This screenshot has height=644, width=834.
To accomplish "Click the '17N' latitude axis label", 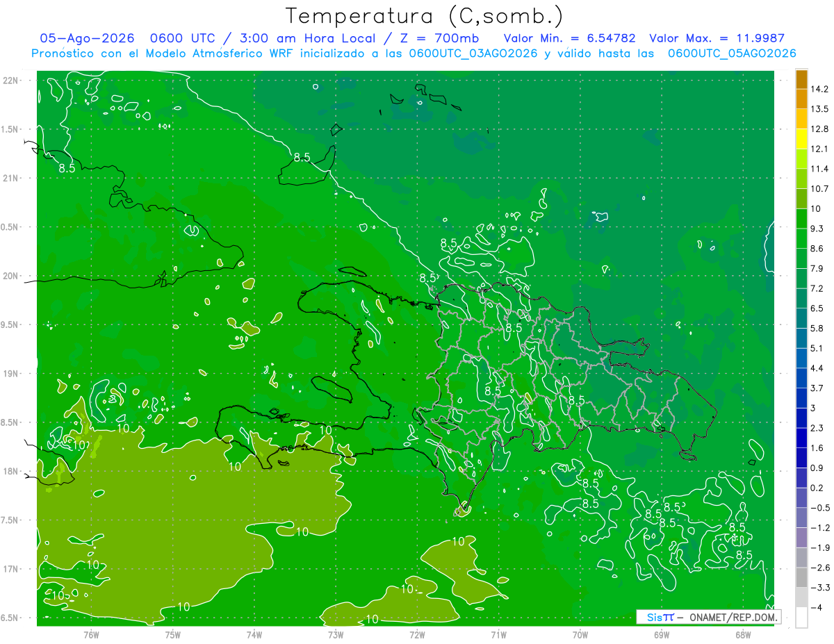I will 12,569.
